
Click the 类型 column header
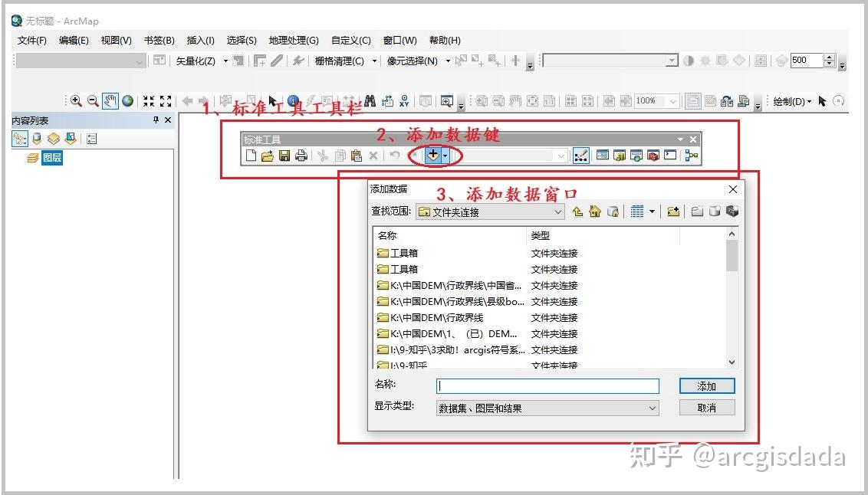point(602,235)
